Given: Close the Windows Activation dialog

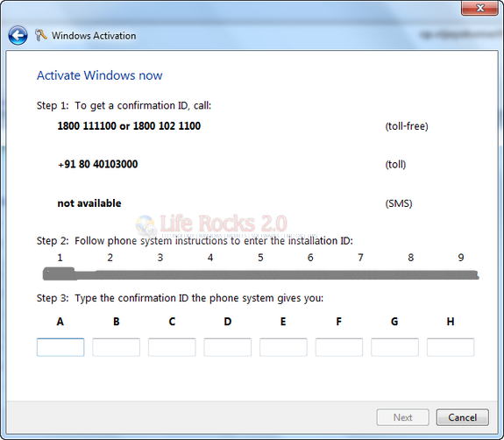Looking at the screenshot, I should [x=479, y=8].
